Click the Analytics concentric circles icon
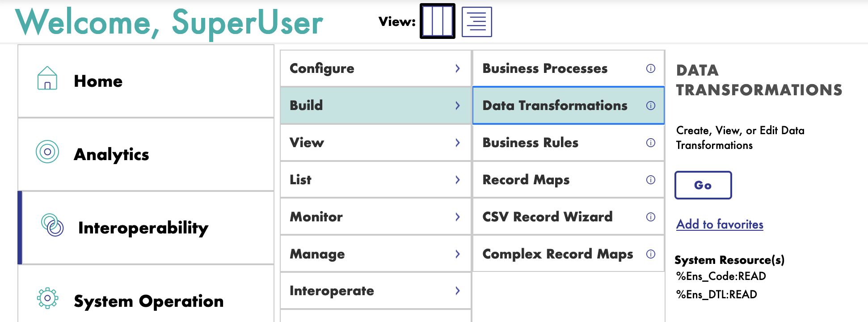868x322 pixels. click(x=47, y=152)
